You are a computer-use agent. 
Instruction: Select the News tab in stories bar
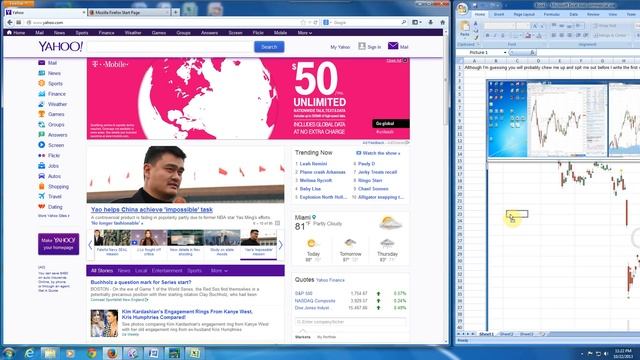(124, 271)
